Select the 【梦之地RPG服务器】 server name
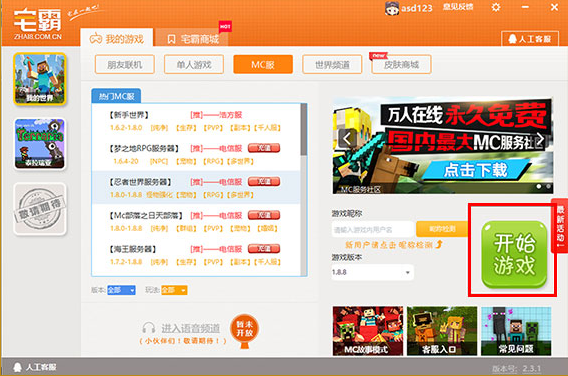 click(x=144, y=148)
